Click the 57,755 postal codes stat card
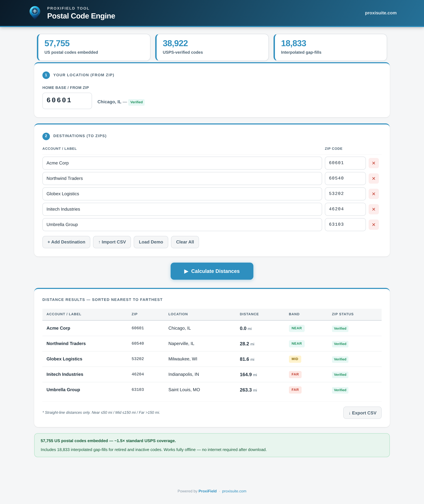Screen dimensions: 424x504 point(94,47)
